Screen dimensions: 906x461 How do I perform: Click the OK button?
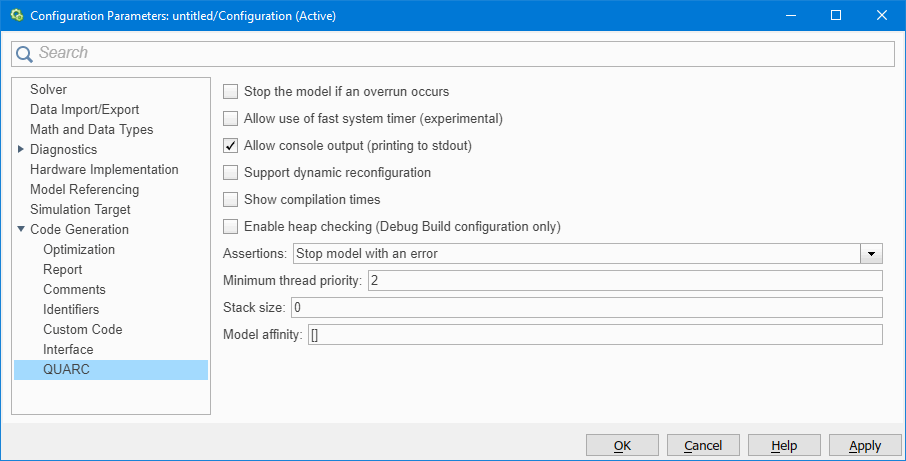coord(622,445)
